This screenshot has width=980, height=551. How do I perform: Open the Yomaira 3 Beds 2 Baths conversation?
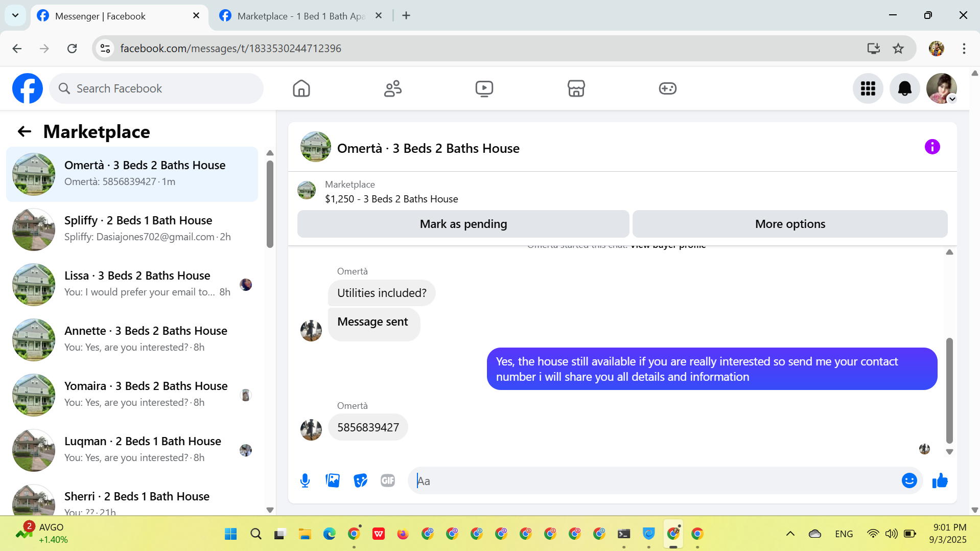[x=132, y=395]
